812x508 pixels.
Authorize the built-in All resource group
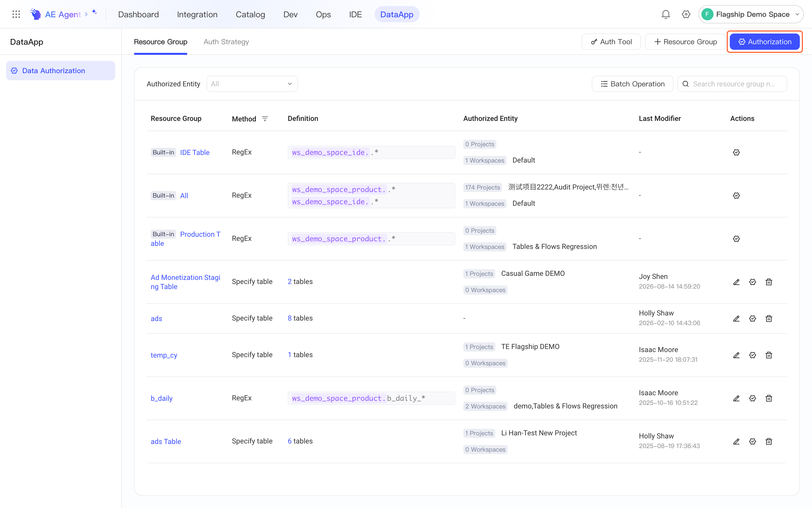pyautogui.click(x=736, y=196)
